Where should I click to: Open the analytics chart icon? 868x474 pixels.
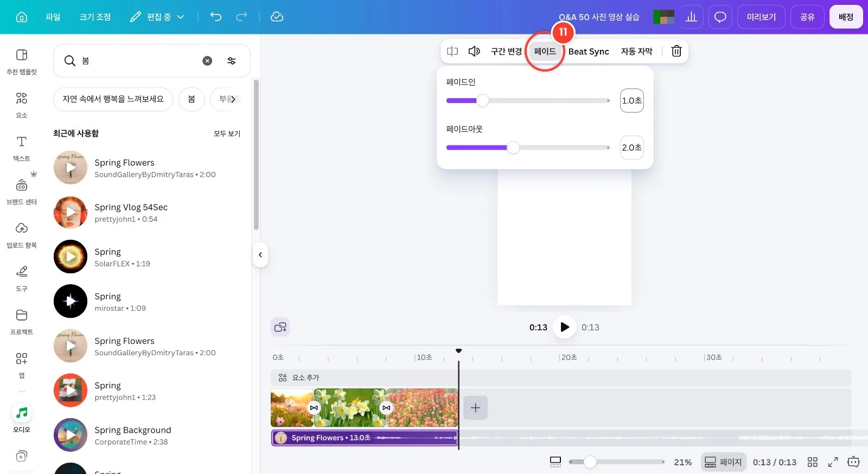691,17
